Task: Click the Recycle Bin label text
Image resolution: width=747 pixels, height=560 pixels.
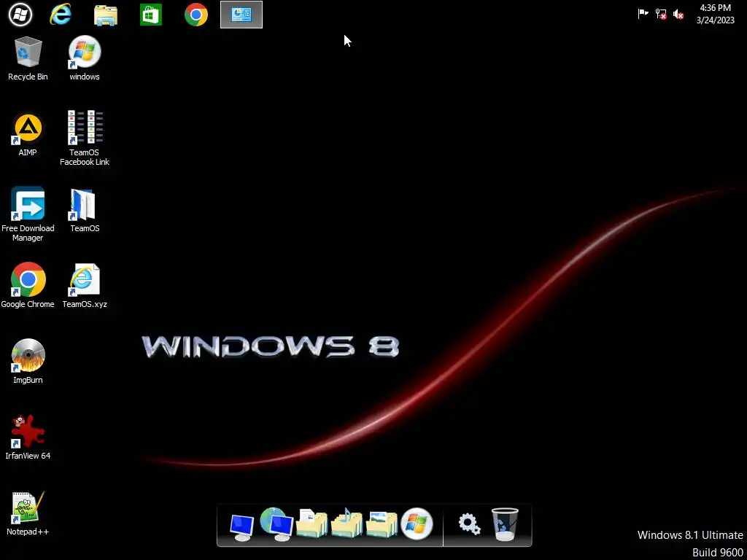Action: [28, 77]
